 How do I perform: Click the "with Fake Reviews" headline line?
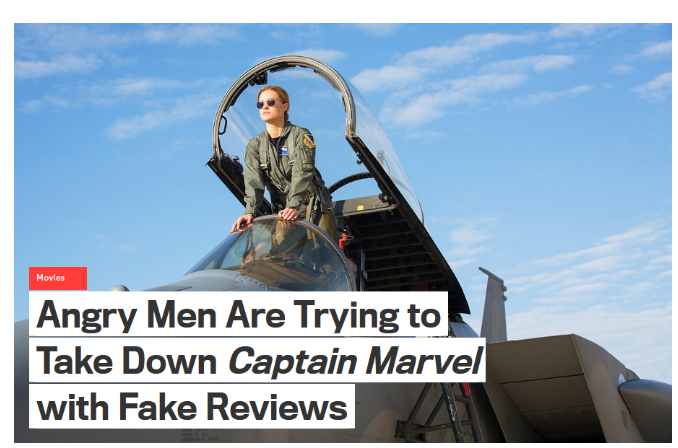192,406
